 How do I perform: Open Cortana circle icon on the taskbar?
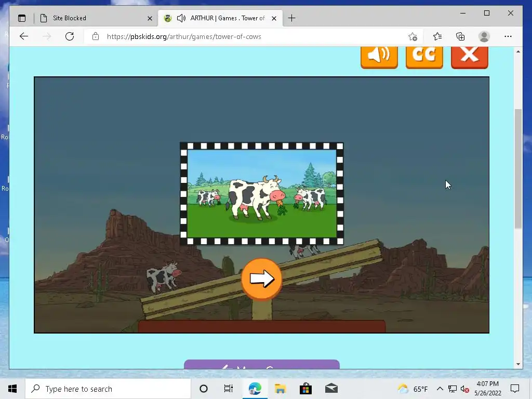point(204,389)
